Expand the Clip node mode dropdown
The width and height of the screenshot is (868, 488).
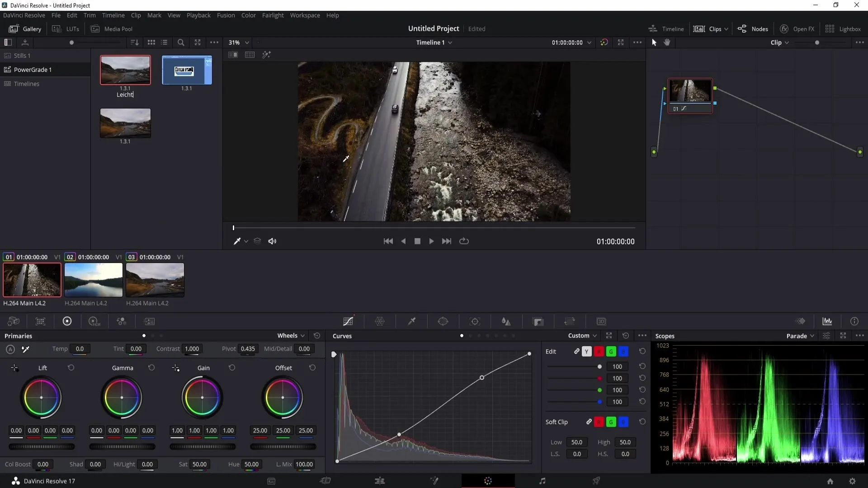point(780,42)
